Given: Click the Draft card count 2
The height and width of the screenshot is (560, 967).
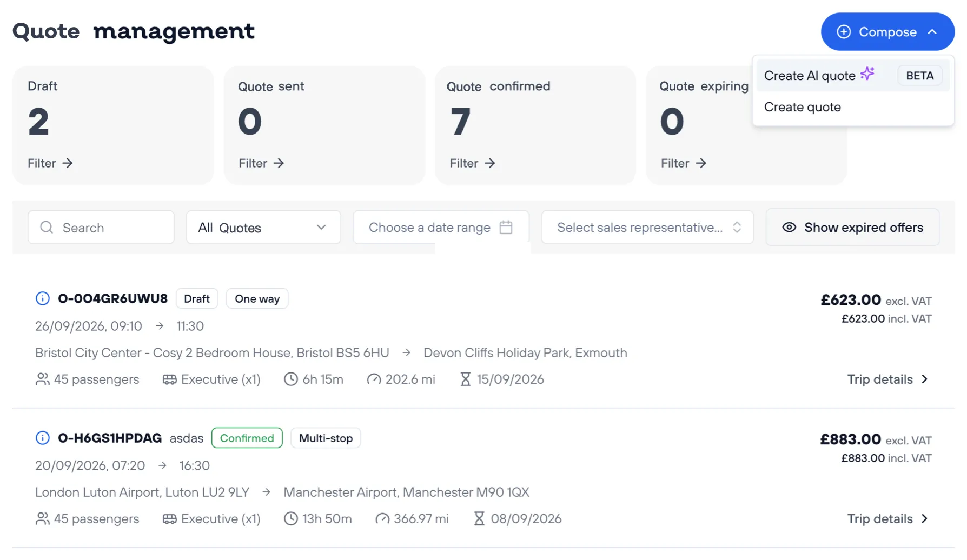Looking at the screenshot, I should coord(38,122).
